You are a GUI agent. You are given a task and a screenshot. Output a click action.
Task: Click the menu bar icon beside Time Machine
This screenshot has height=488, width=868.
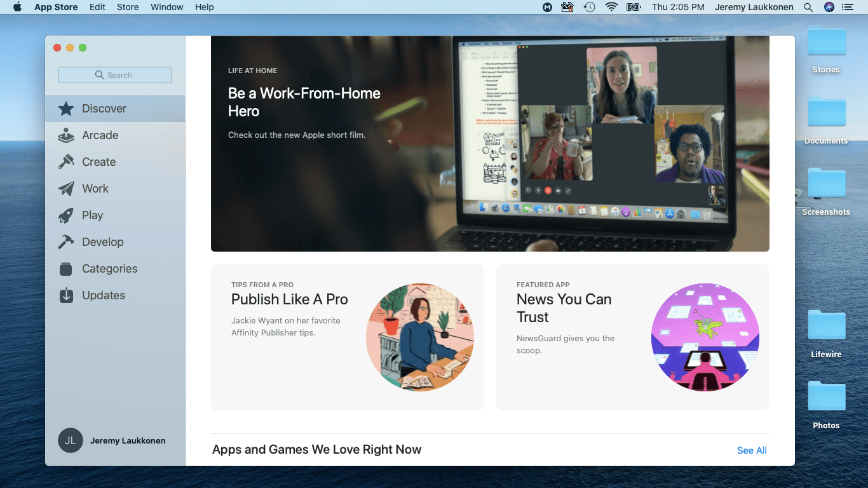567,7
